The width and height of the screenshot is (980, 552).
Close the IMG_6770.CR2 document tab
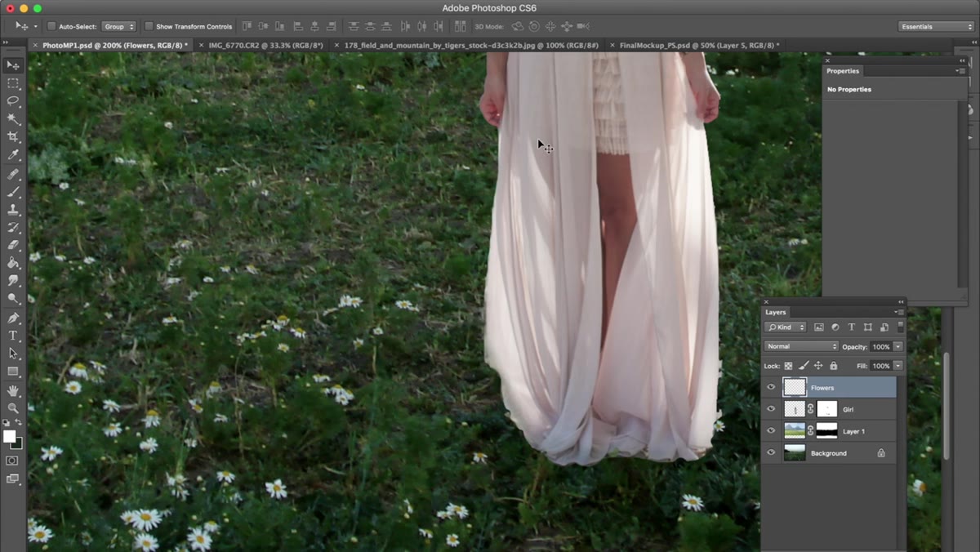click(x=202, y=45)
